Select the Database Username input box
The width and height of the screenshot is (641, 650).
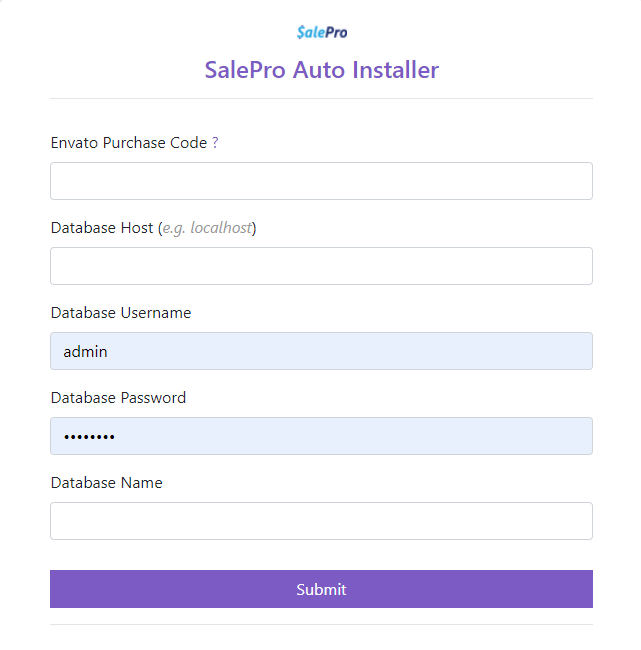coord(321,351)
